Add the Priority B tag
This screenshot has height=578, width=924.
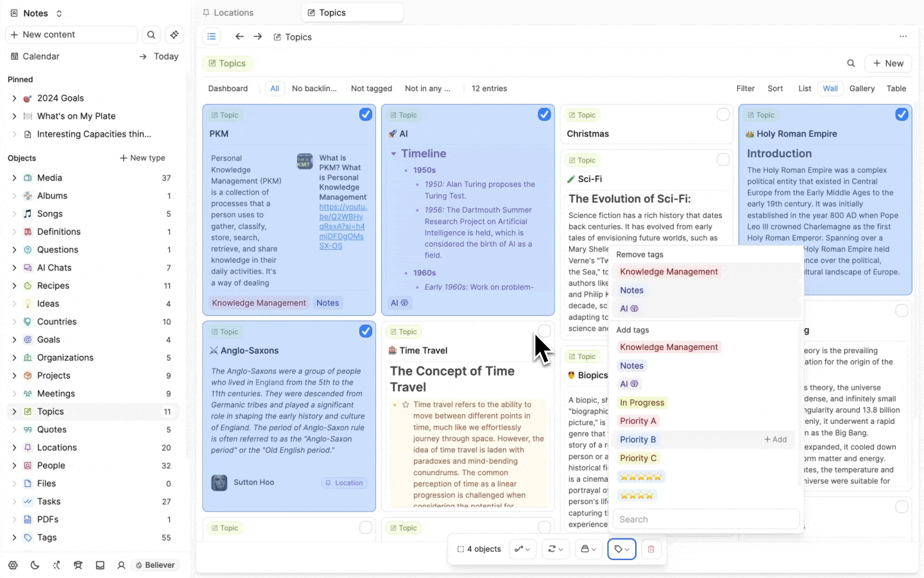pos(775,439)
